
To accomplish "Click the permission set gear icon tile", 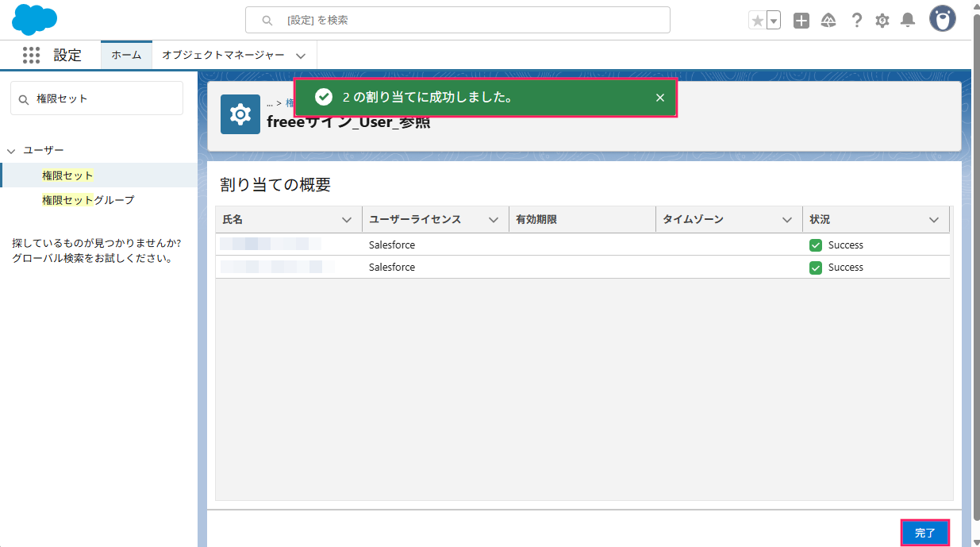I will tap(240, 114).
